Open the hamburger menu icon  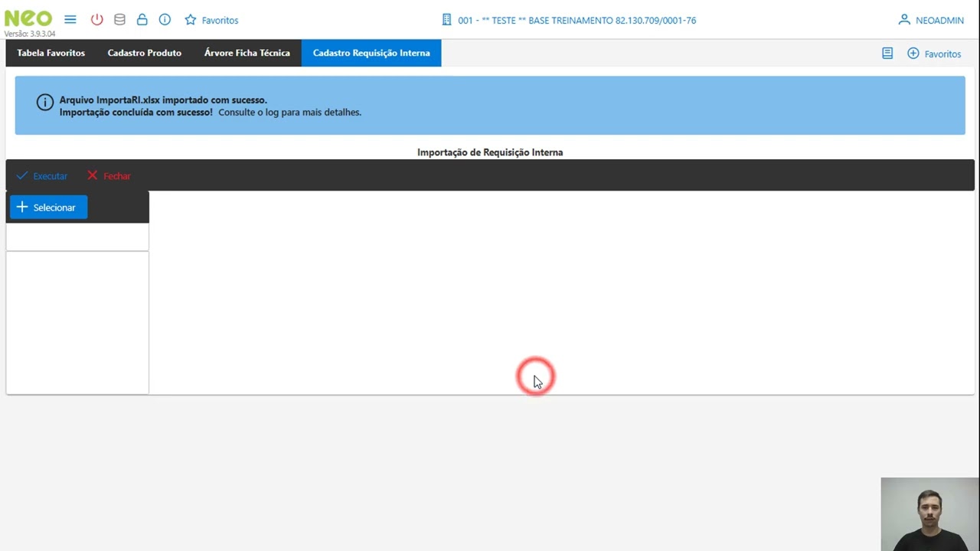70,20
